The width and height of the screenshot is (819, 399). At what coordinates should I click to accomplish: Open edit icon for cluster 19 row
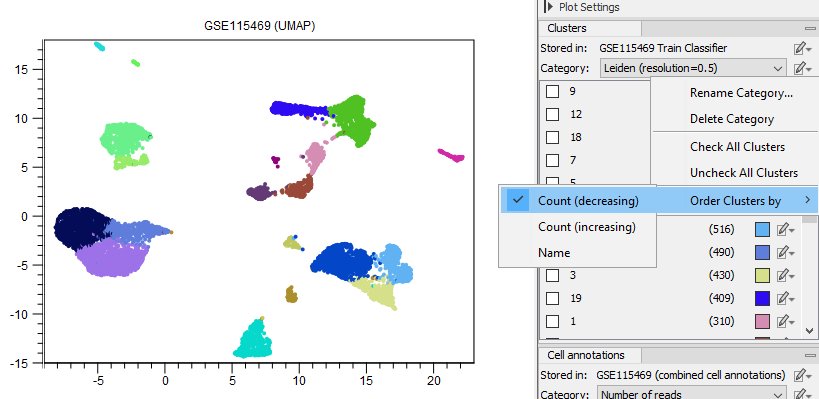point(785,298)
